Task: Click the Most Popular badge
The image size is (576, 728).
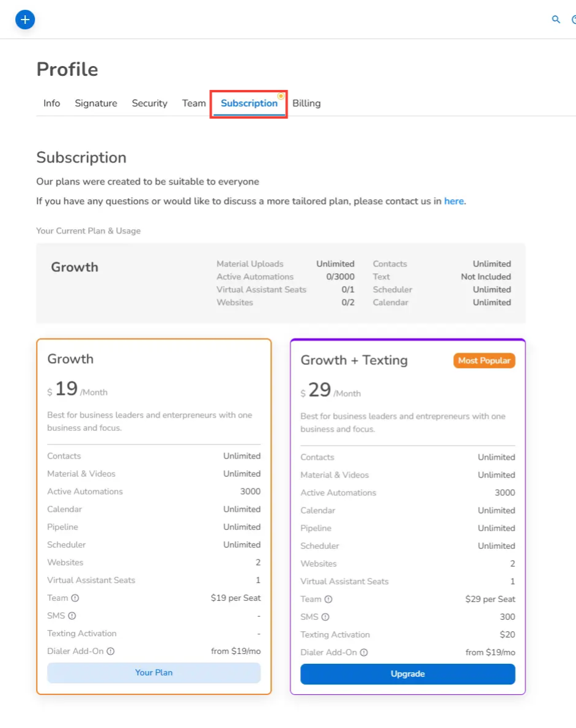Action: pos(484,361)
